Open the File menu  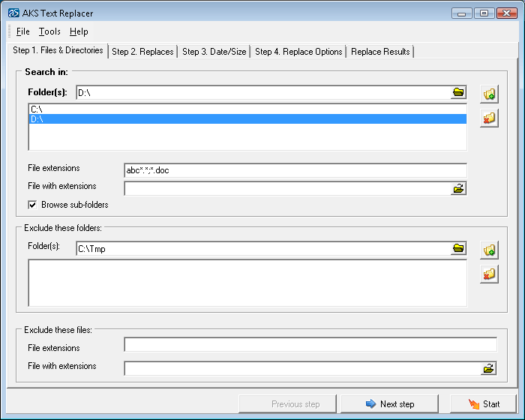click(x=23, y=31)
